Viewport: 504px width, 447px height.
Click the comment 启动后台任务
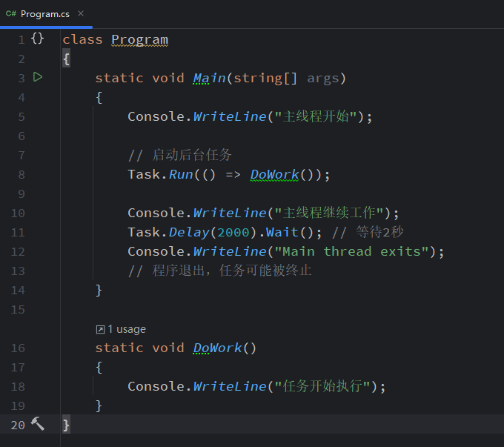click(x=180, y=155)
